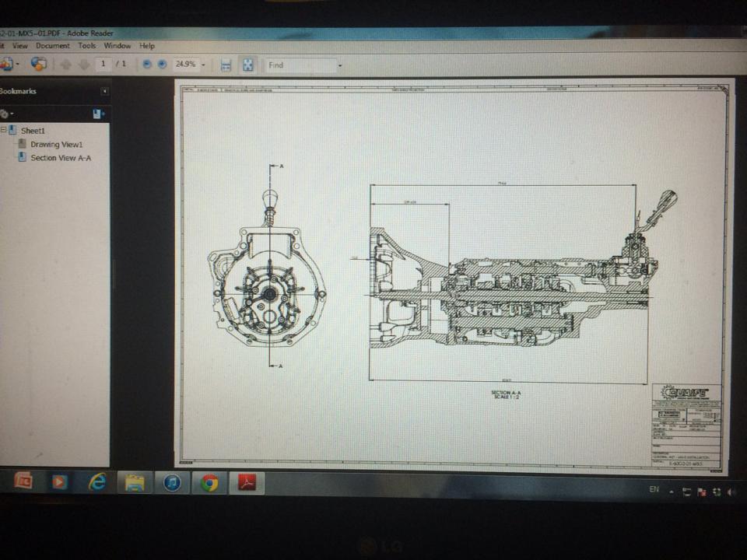Open the bookmarks options gear menu
Screen dimensions: 747x560
(x=6, y=114)
